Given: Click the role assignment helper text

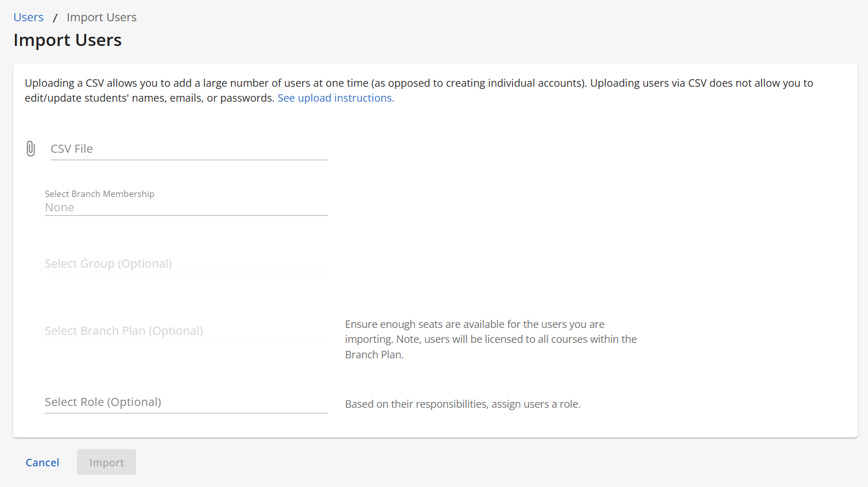Looking at the screenshot, I should [462, 404].
